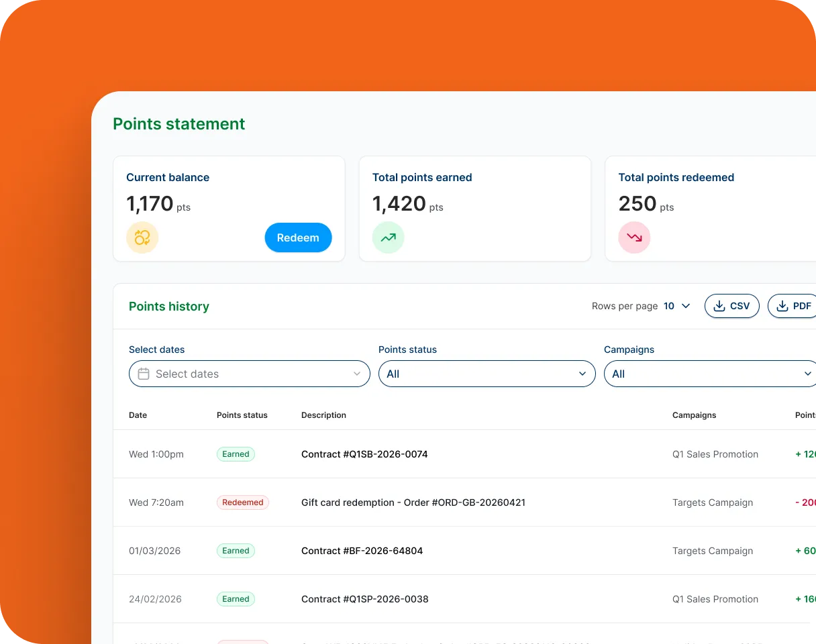Click Earned badge in Wed 1:00pm row
Screen dimensions: 816x644
[236, 454]
